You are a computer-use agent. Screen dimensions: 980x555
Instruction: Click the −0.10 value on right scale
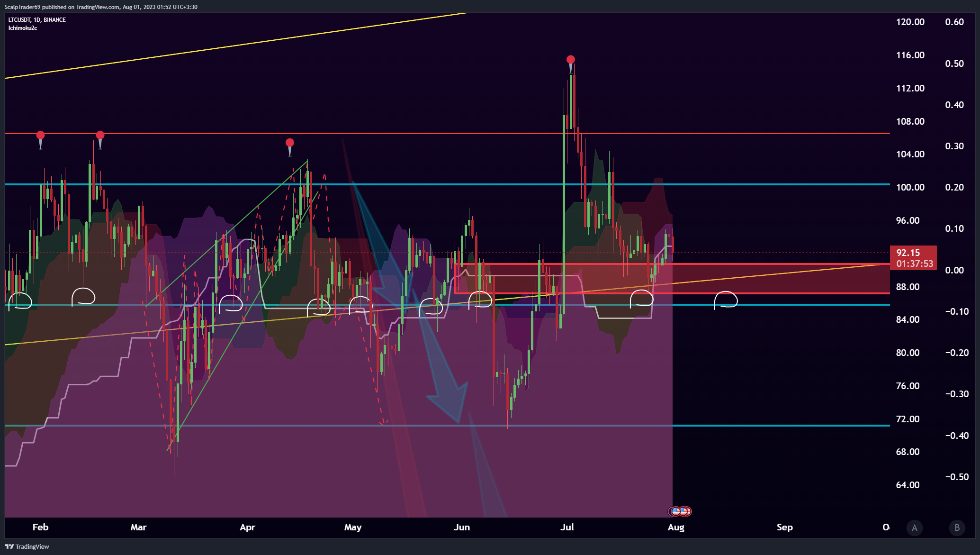point(957,311)
